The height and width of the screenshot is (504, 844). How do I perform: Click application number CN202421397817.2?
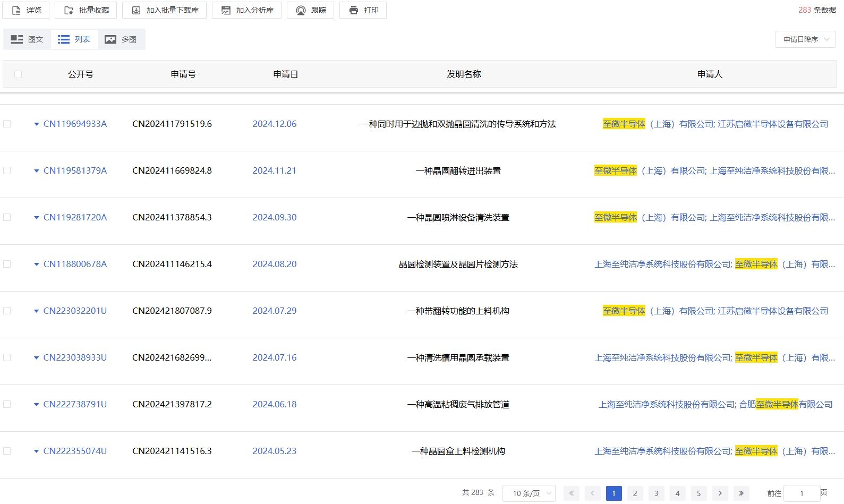click(172, 404)
